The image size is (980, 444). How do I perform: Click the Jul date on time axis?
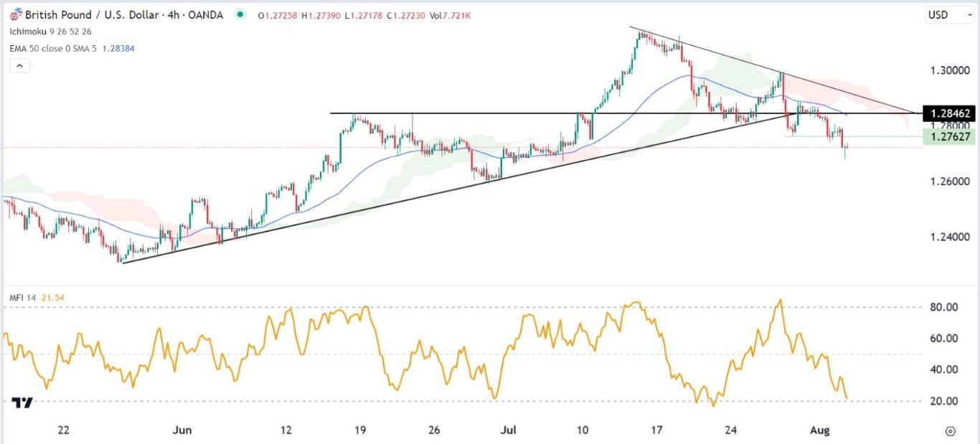click(509, 430)
